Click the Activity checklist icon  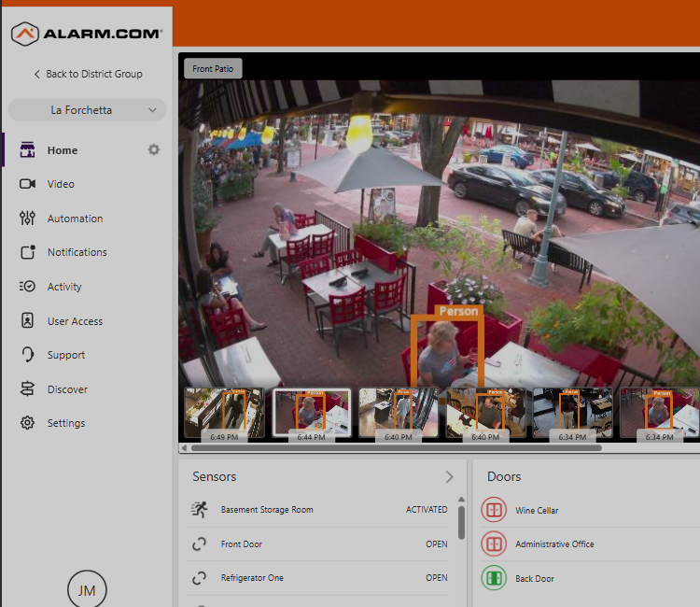[x=27, y=286]
